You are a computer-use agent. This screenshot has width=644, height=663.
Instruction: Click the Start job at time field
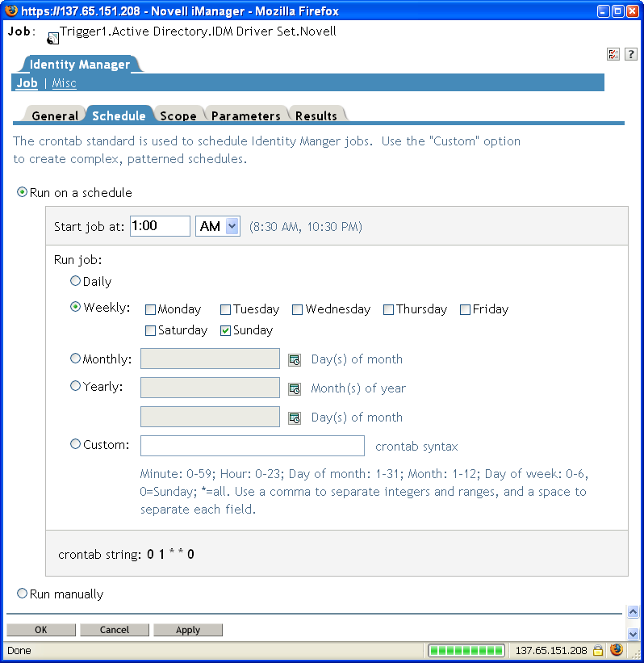point(160,226)
